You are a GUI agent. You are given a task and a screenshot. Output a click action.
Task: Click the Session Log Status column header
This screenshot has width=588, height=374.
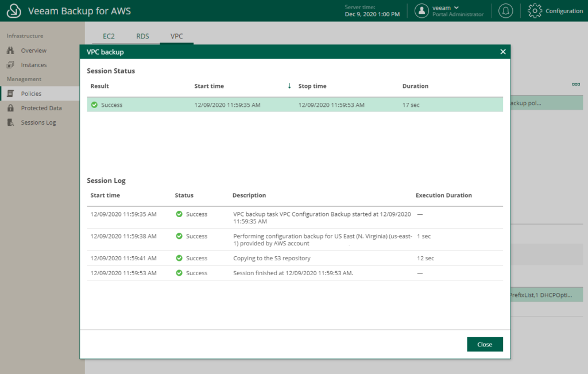[184, 195]
